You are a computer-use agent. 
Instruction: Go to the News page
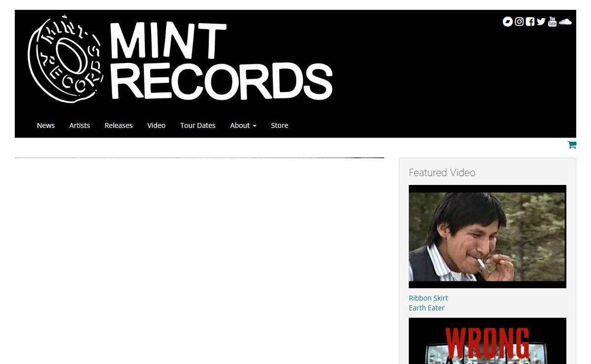click(46, 125)
